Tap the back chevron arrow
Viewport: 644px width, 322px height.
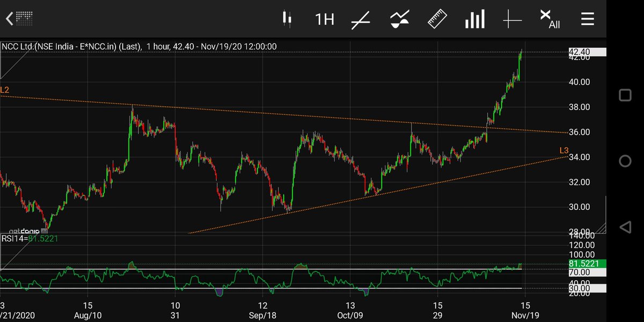9,18
